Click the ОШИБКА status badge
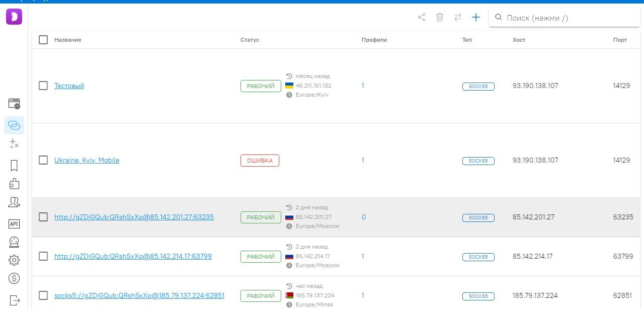The height and width of the screenshot is (309, 644). point(260,161)
